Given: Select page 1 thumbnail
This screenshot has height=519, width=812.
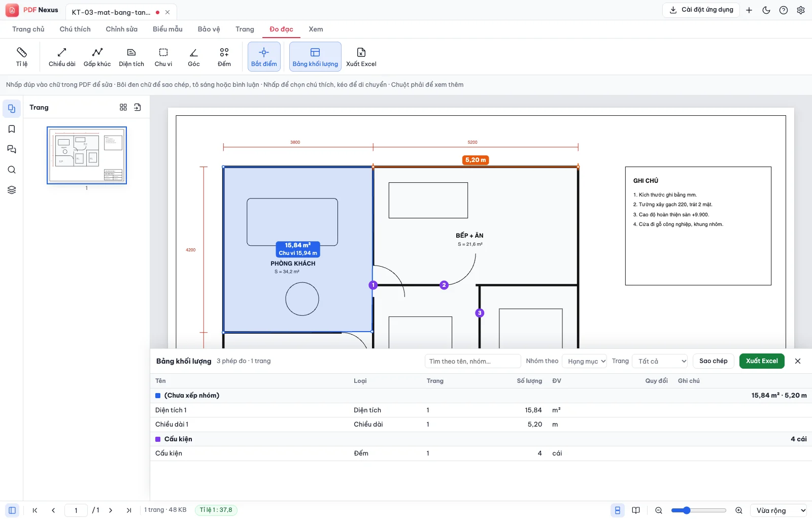Looking at the screenshot, I should 87,155.
